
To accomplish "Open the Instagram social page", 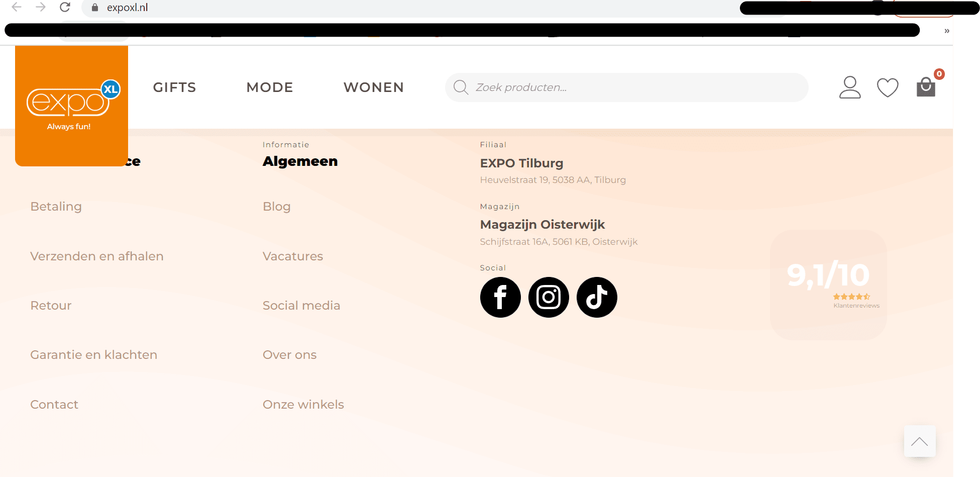I will (548, 297).
